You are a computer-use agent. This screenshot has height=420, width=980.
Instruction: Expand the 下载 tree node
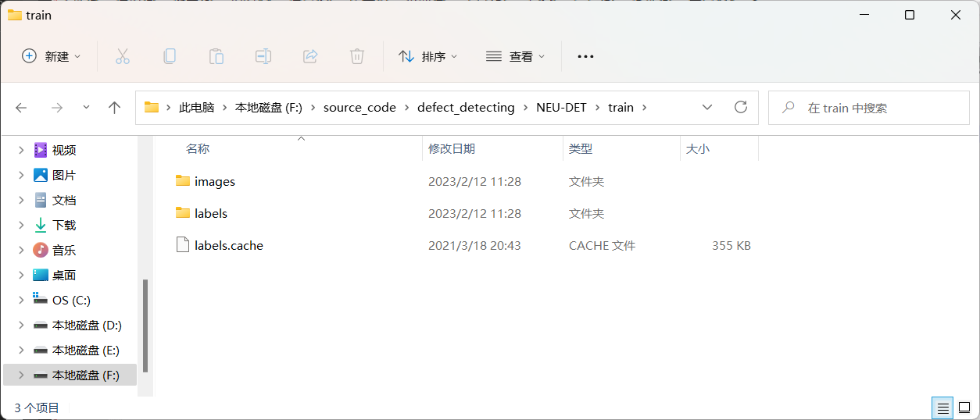(20, 225)
